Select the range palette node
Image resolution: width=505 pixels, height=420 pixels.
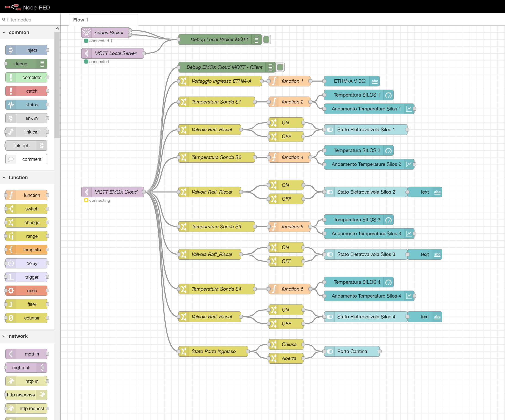coord(26,236)
